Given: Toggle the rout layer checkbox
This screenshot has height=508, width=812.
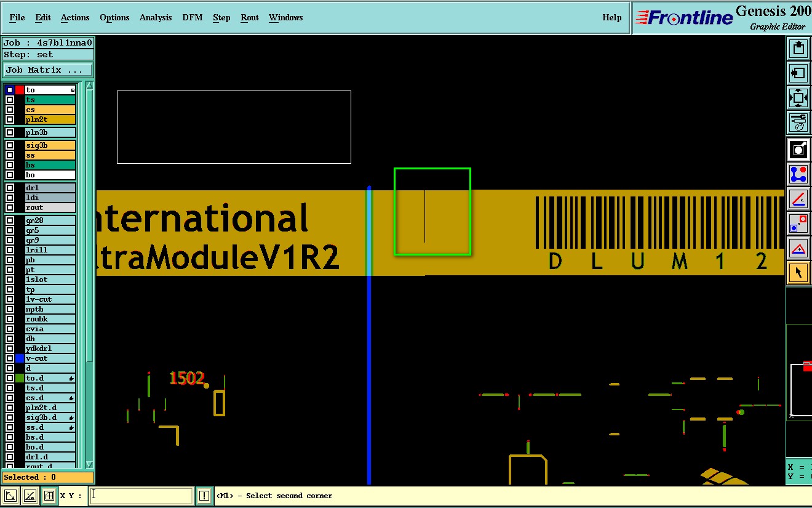Looking at the screenshot, I should pos(10,208).
